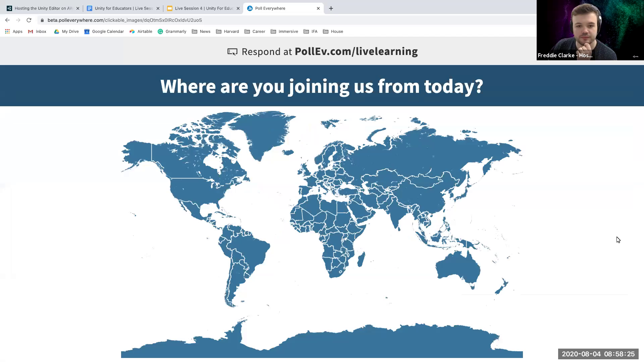644x362 pixels.
Task: Open the Google Calendar bookmark
Action: tap(104, 31)
